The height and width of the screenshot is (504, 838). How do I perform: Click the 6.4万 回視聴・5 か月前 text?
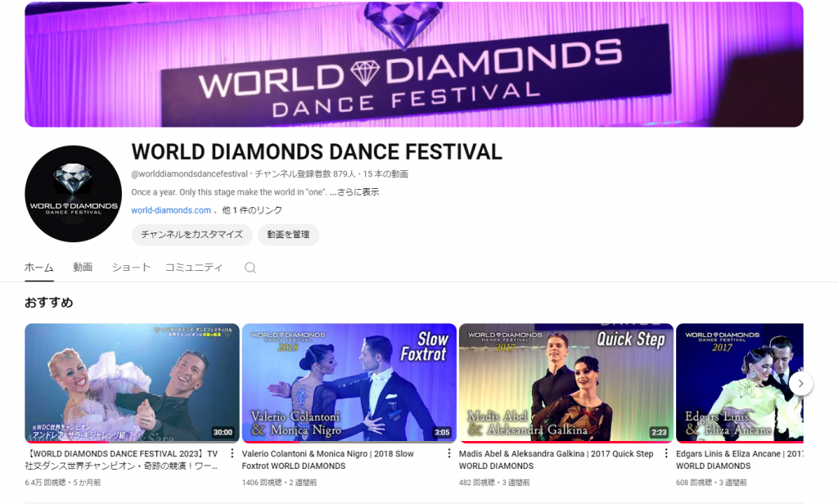point(62,483)
